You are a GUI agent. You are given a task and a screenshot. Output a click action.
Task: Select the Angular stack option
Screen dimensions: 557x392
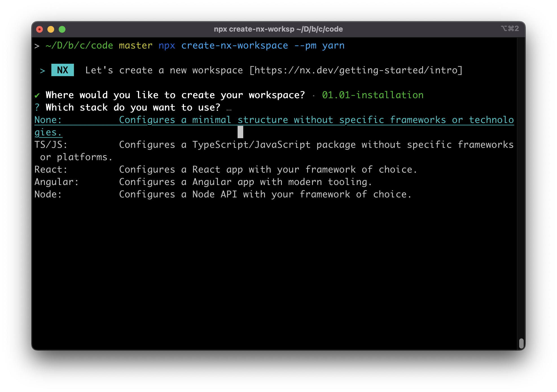[56, 182]
